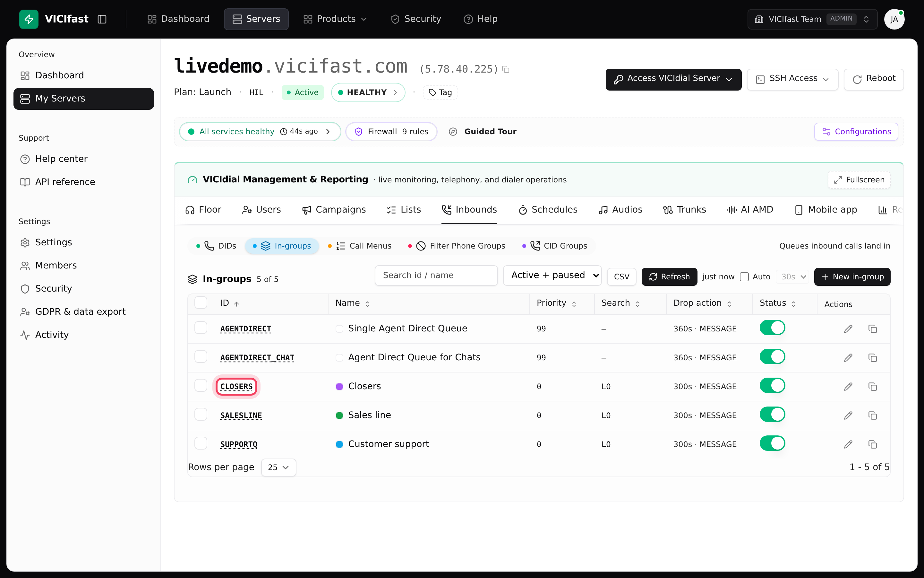Image resolution: width=924 pixels, height=578 pixels.
Task: Click the Firewall shield icon
Action: pyautogui.click(x=358, y=132)
